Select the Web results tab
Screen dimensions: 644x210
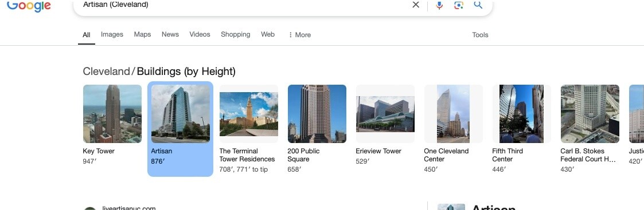pos(268,34)
